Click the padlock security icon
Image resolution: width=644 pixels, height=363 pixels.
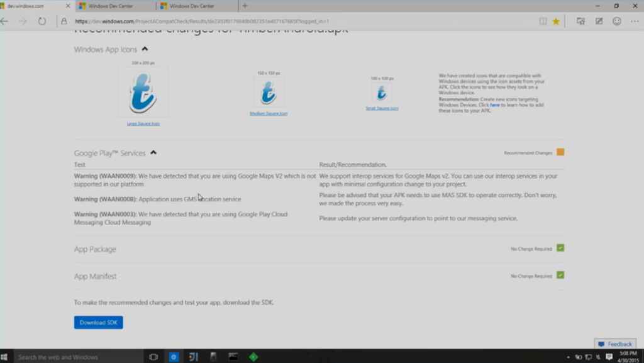click(64, 21)
